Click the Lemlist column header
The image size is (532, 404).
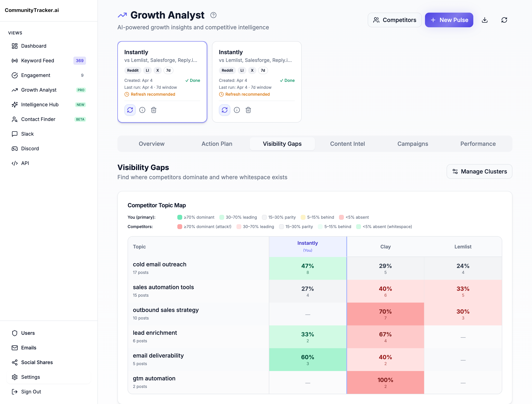(463, 247)
